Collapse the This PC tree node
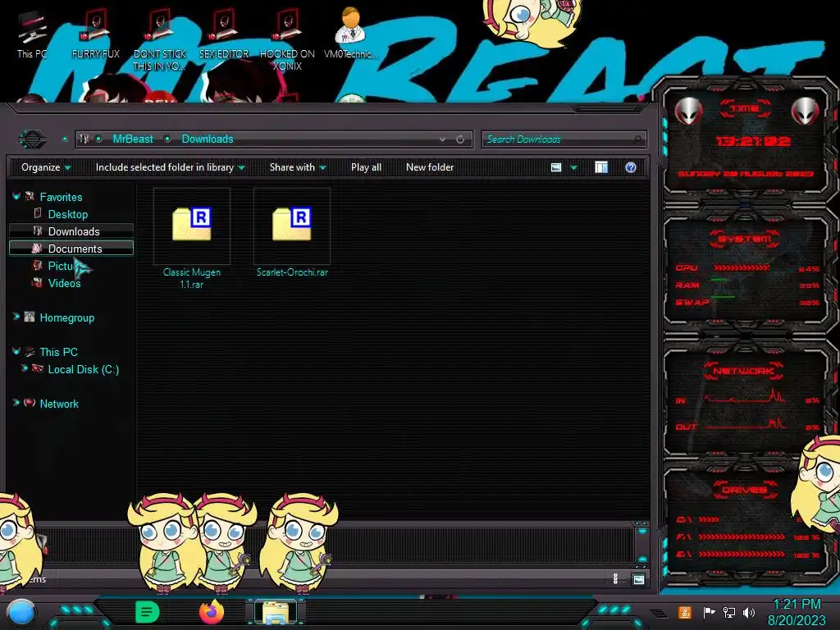840x630 pixels. pyautogui.click(x=16, y=351)
